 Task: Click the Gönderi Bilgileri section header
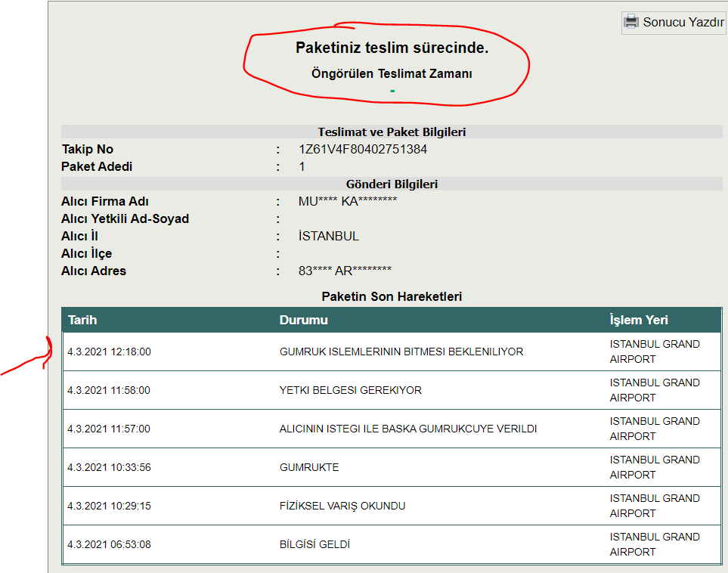tap(392, 184)
